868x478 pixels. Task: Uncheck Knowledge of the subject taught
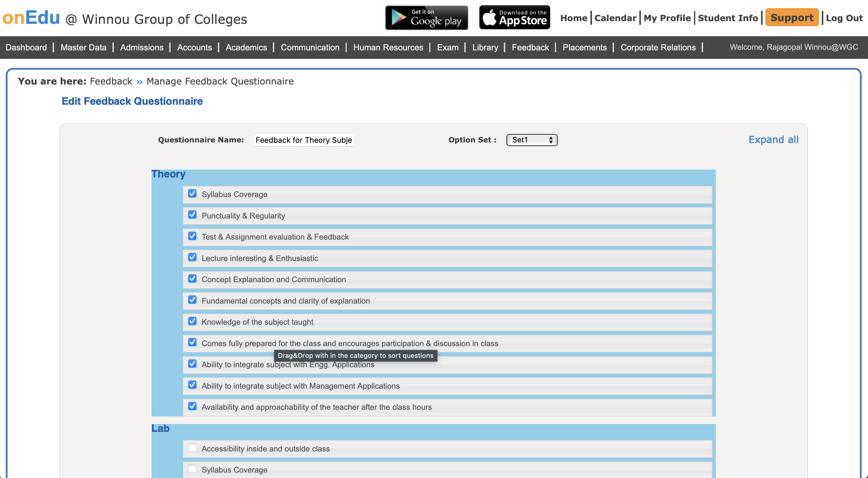192,321
